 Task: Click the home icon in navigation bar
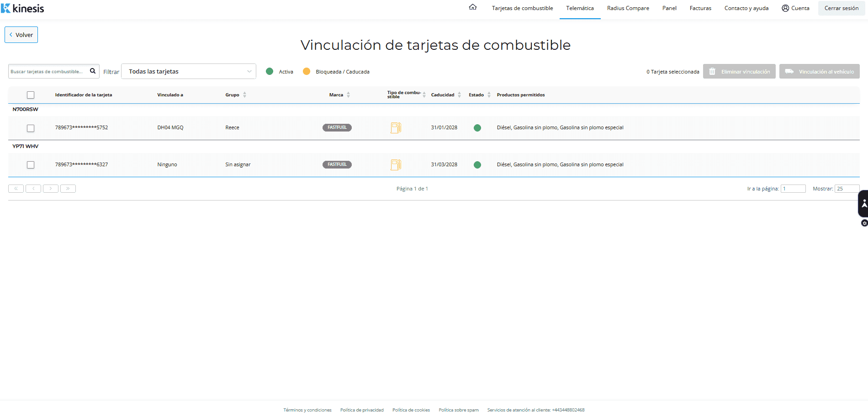473,7
